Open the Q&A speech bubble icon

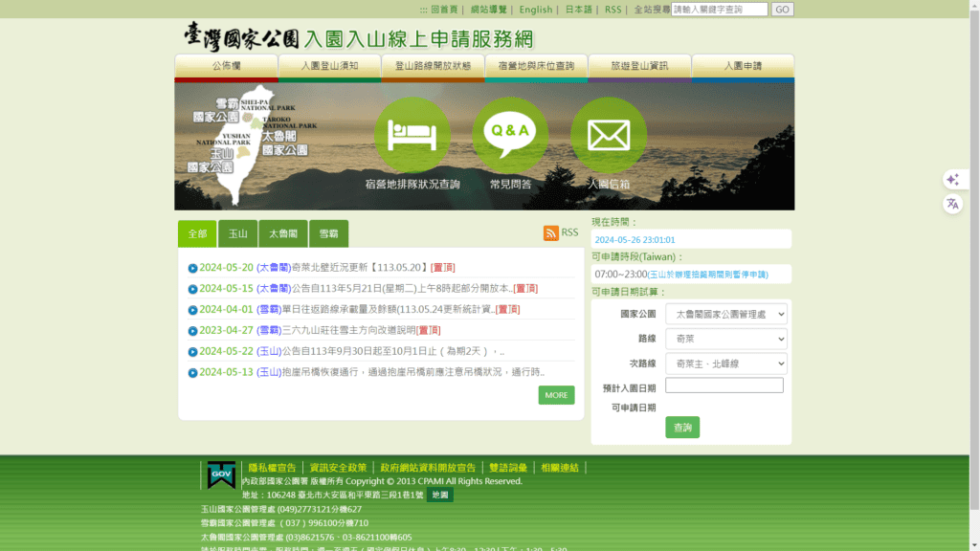pos(510,135)
